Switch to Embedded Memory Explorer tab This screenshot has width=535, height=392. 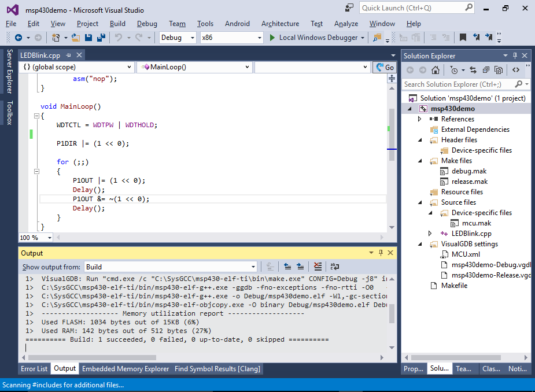126,369
